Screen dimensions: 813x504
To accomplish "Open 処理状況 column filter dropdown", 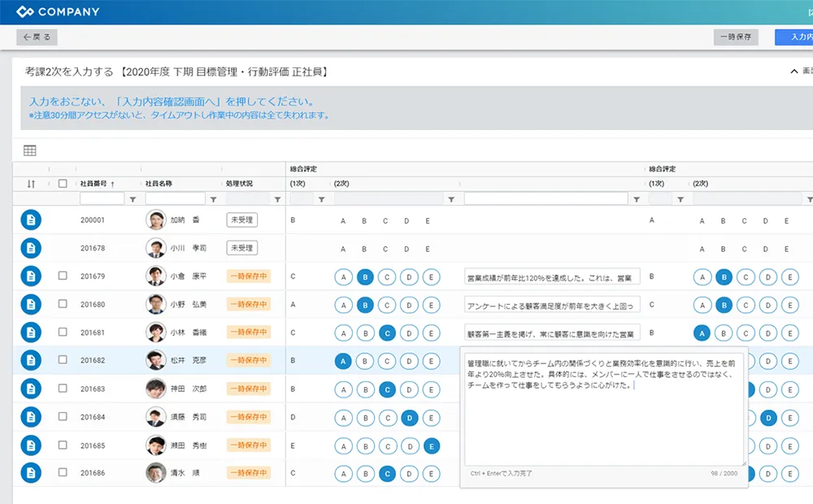I will tap(277, 199).
